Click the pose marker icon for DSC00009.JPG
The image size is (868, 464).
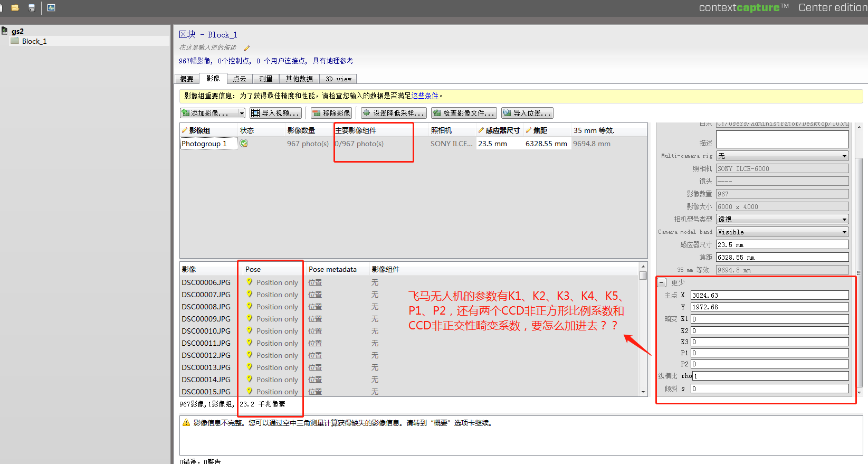(250, 318)
